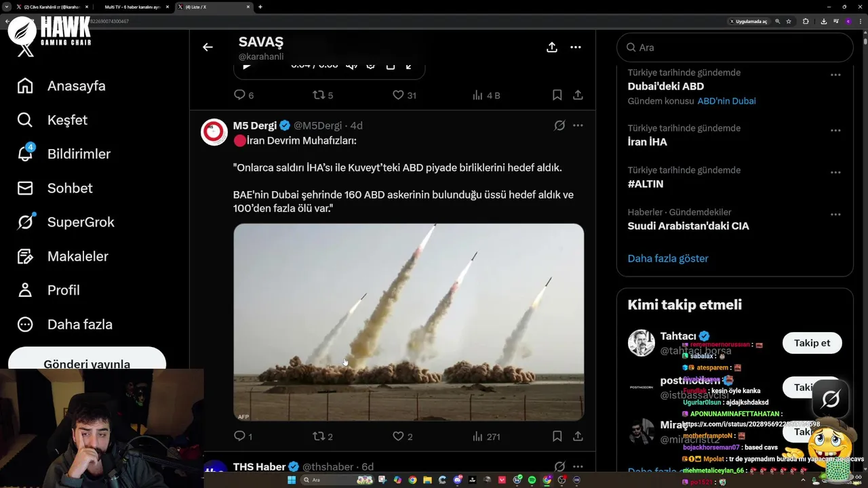This screenshot has height=488, width=868.
Task: Share the SAVAŞ list via header icon
Action: pos(552,47)
